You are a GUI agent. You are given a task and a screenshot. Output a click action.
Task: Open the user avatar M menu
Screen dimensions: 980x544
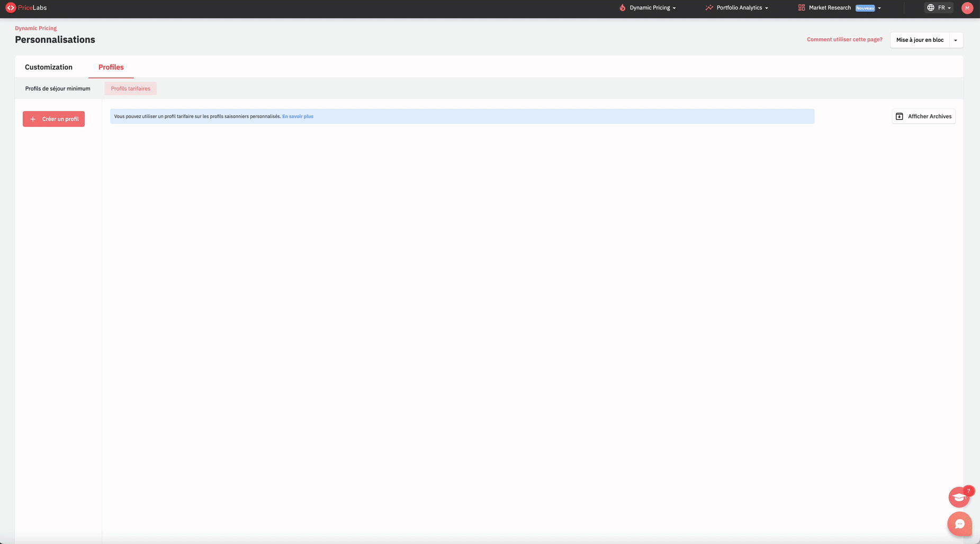click(967, 8)
